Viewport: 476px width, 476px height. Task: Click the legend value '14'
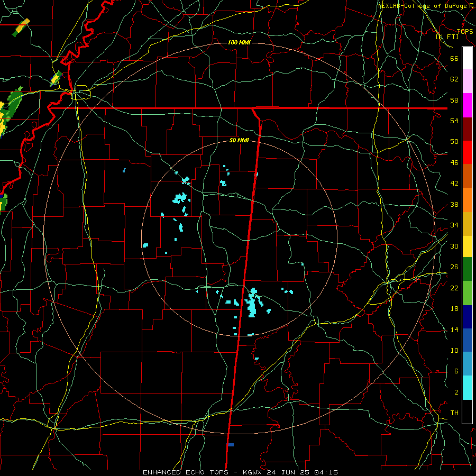pyautogui.click(x=454, y=329)
